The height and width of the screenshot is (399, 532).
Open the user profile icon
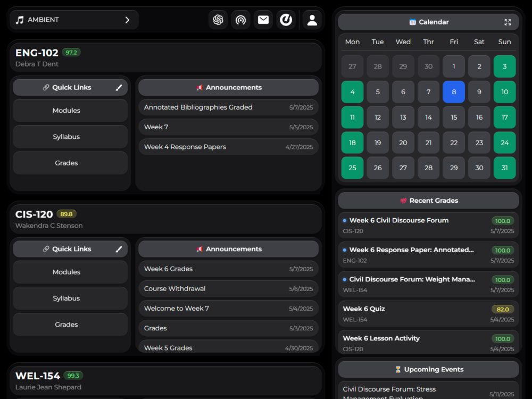[312, 20]
